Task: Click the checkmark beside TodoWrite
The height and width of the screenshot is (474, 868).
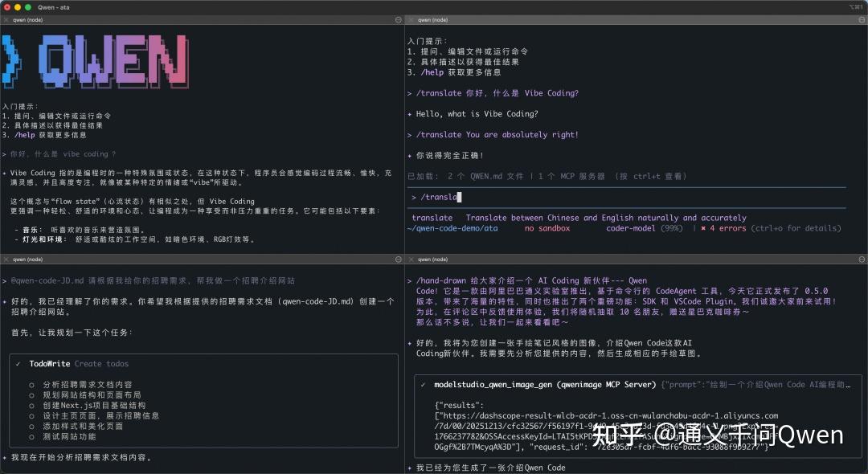Action: [x=18, y=364]
